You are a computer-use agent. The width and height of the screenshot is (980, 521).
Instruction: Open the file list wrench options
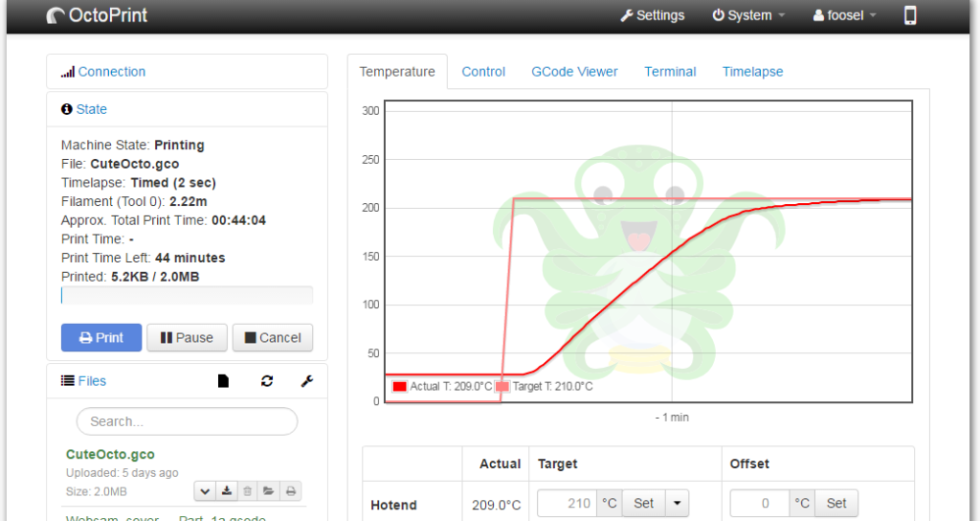[307, 381]
